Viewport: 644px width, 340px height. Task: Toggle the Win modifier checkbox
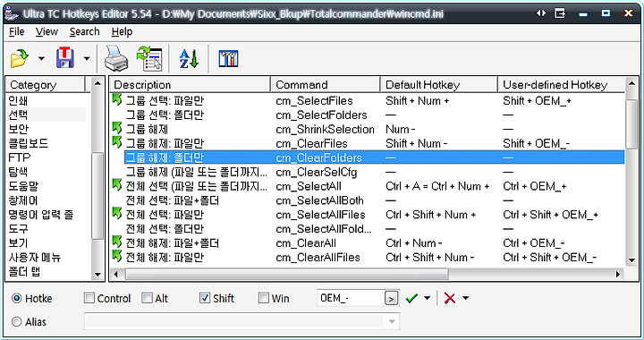[x=264, y=298]
